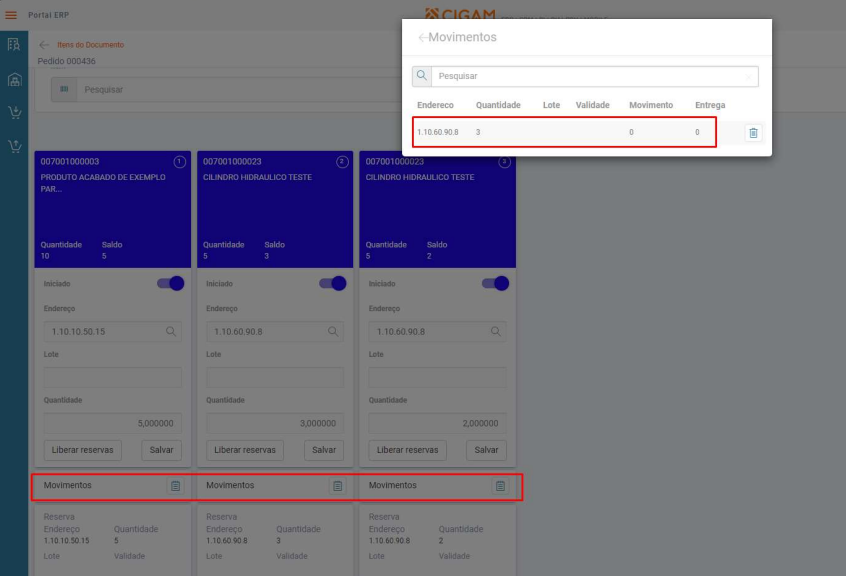Select product card 007001000003 header
This screenshot has height=576, width=846.
pyautogui.click(x=113, y=209)
